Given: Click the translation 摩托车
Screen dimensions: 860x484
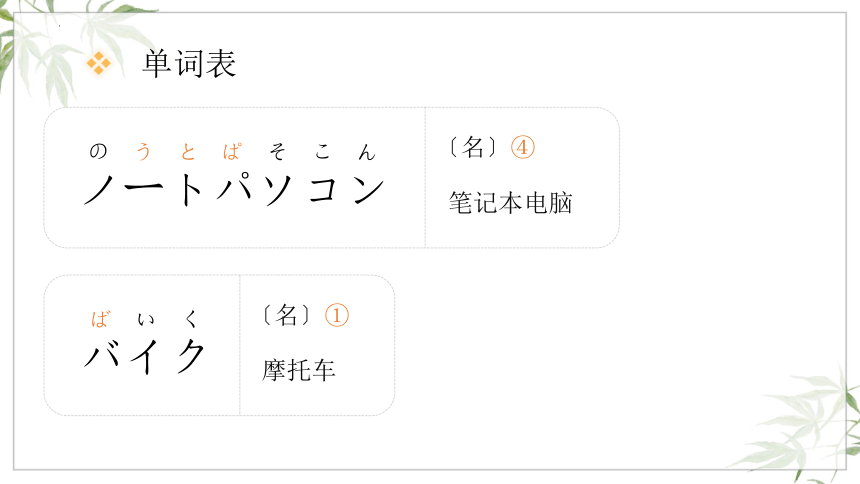Looking at the screenshot, I should click(299, 370).
